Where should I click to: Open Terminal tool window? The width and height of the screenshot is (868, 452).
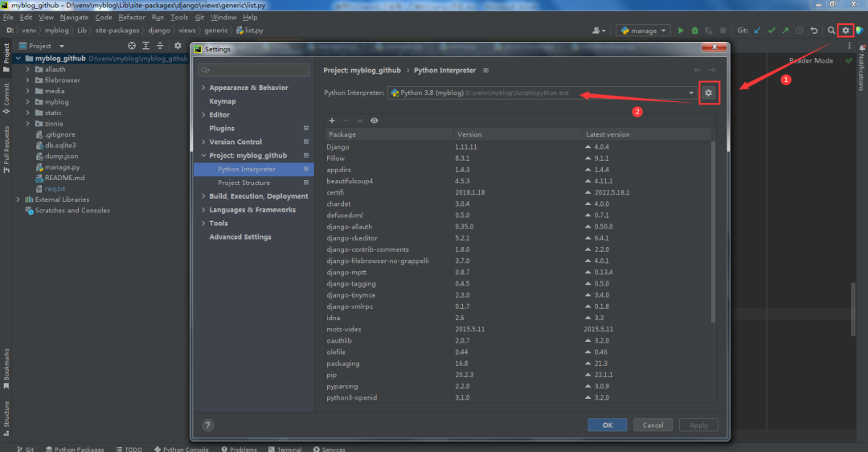coord(285,449)
